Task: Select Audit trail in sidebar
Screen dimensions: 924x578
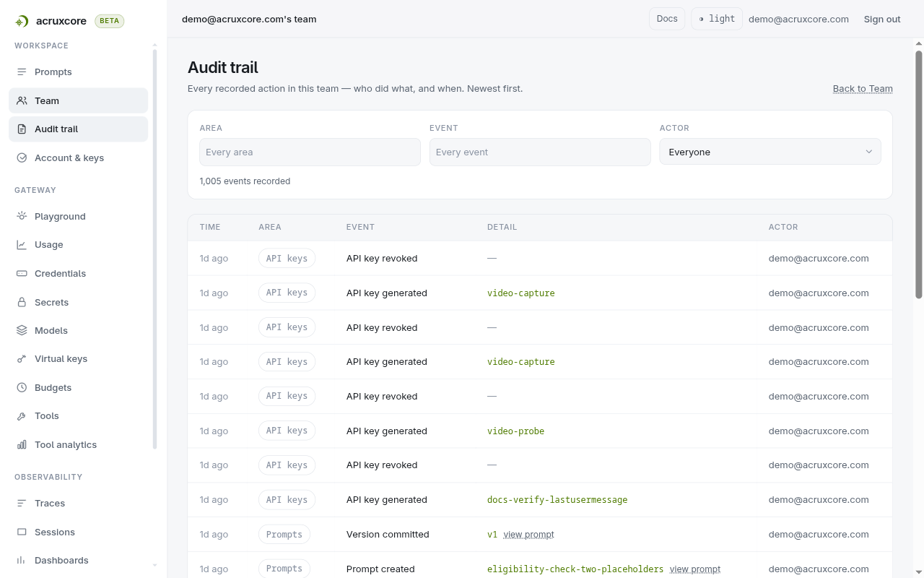Action: pos(78,129)
